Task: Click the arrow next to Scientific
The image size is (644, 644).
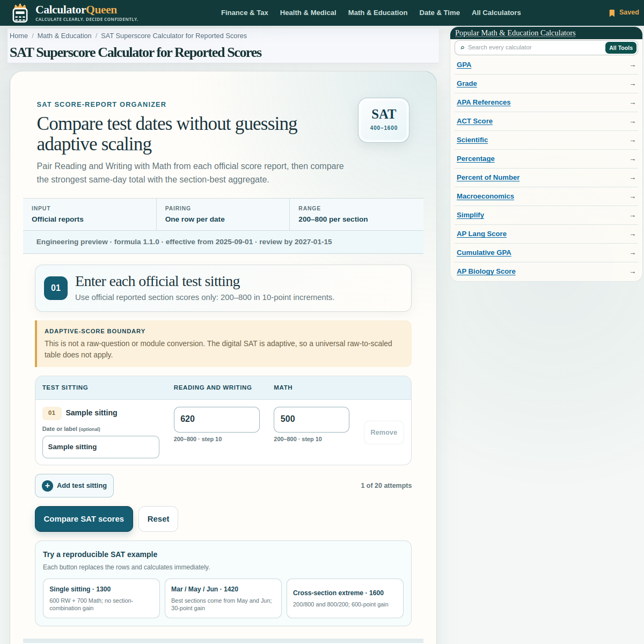Action: pyautogui.click(x=632, y=141)
